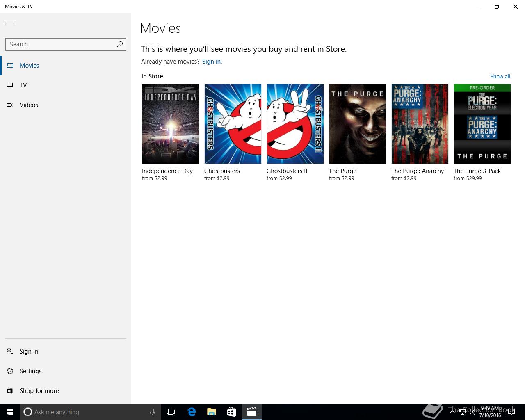Click the 'Ghostbusters II' title text

click(x=287, y=171)
